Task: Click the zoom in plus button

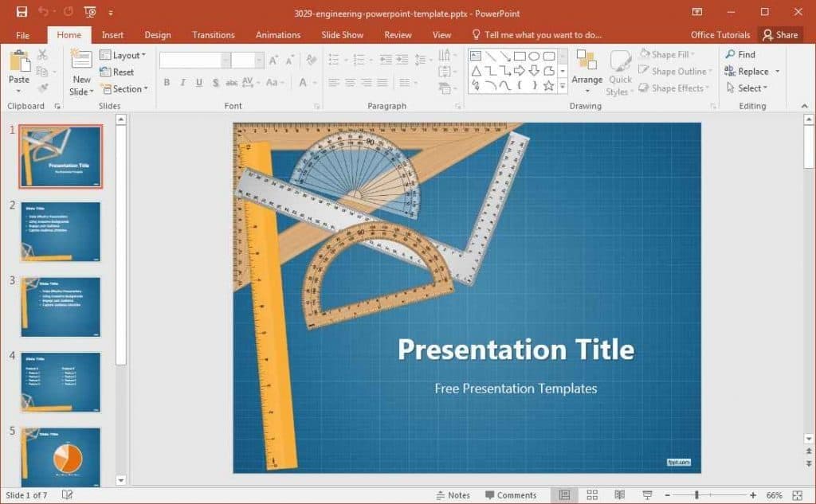Action: pos(752,495)
